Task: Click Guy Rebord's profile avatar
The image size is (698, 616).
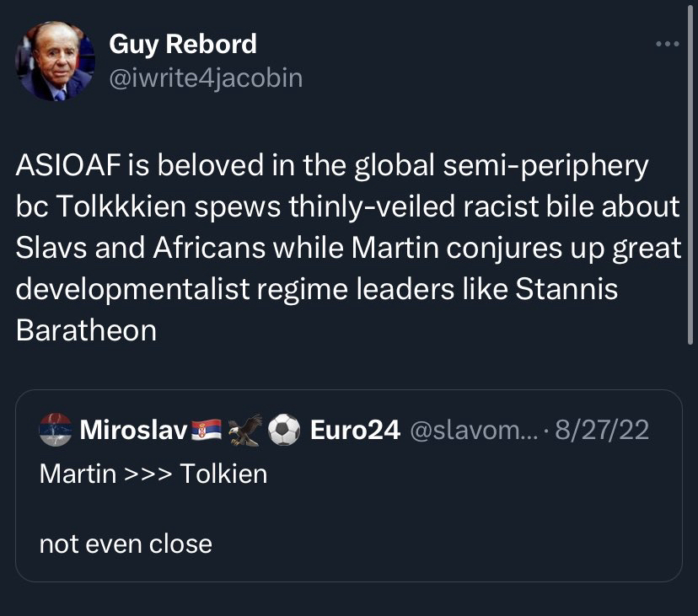Action: click(56, 62)
